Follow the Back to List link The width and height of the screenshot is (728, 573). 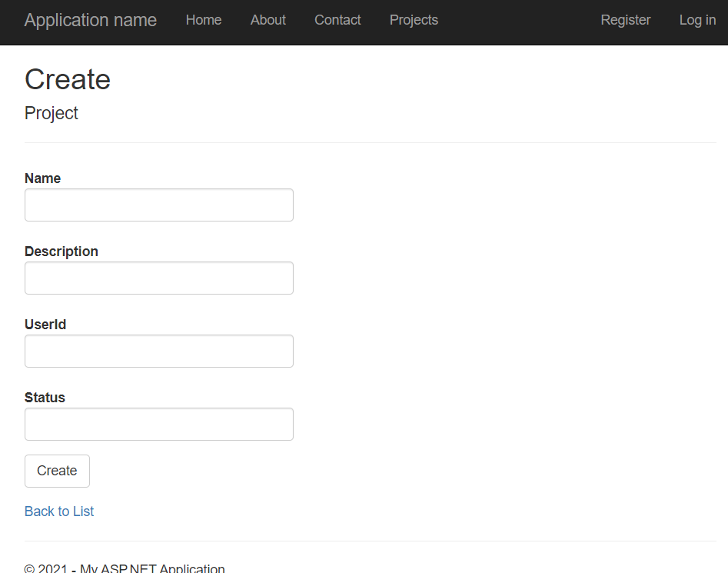(x=59, y=511)
